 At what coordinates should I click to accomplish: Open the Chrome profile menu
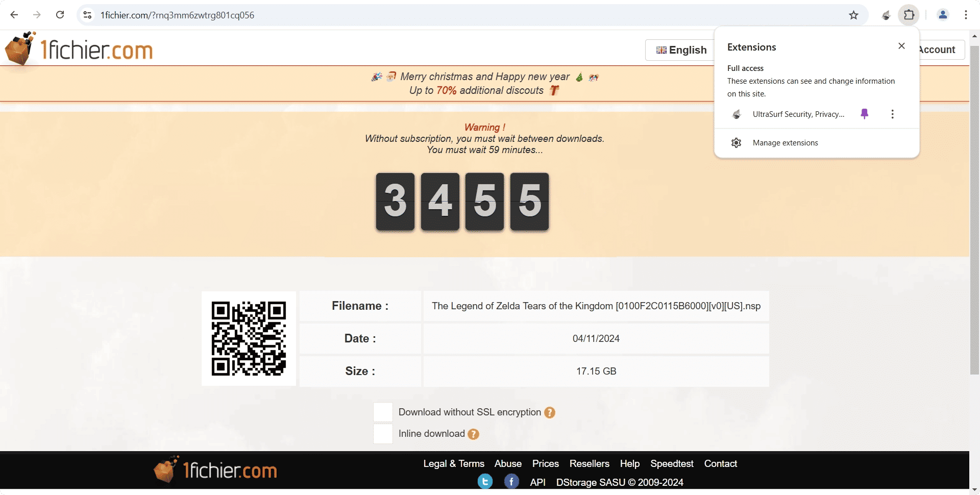tap(943, 15)
